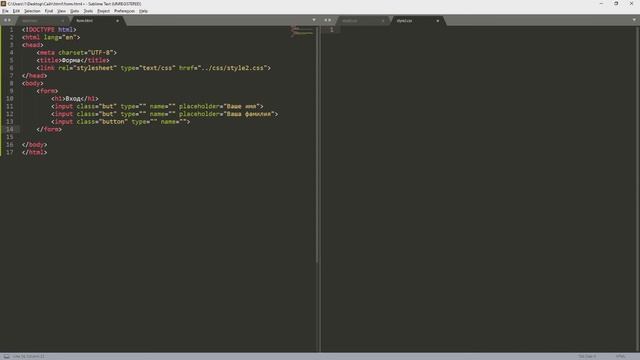Click the line and column indicator

click(28, 356)
